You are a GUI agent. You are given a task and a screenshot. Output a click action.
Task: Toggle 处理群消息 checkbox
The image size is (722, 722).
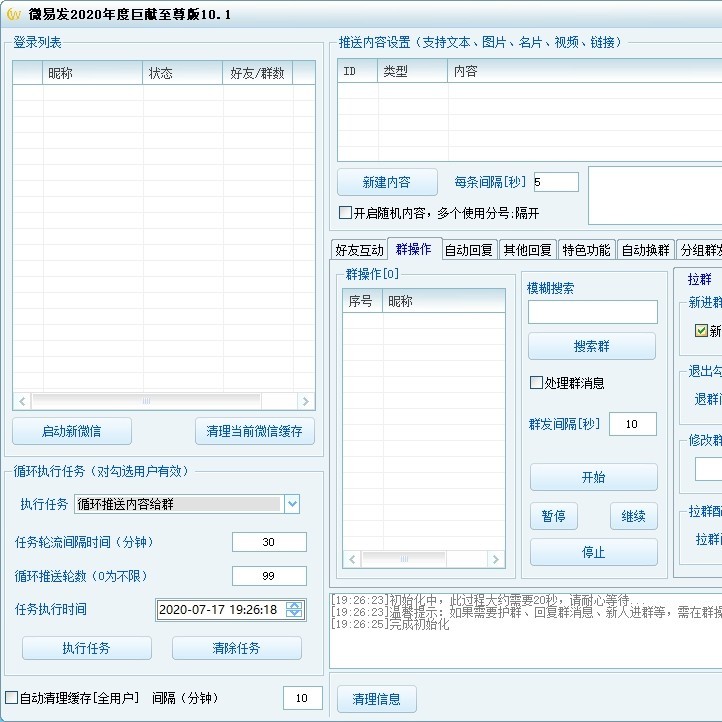[x=536, y=383]
